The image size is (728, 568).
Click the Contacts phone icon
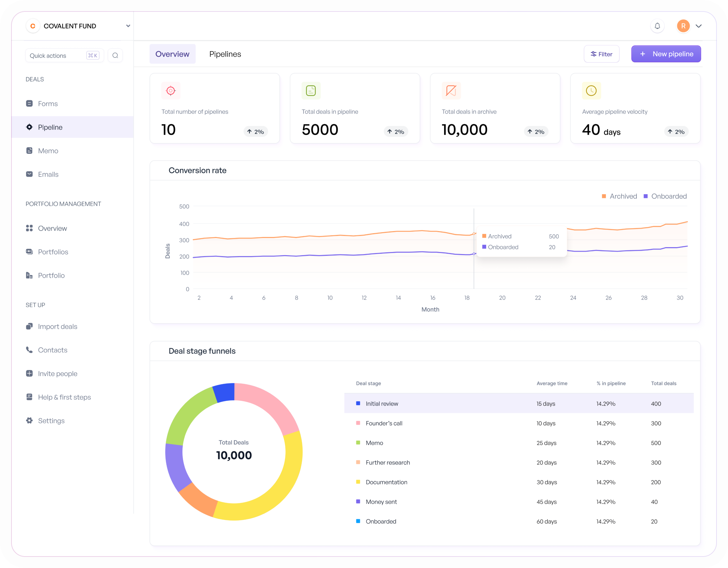pyautogui.click(x=29, y=350)
